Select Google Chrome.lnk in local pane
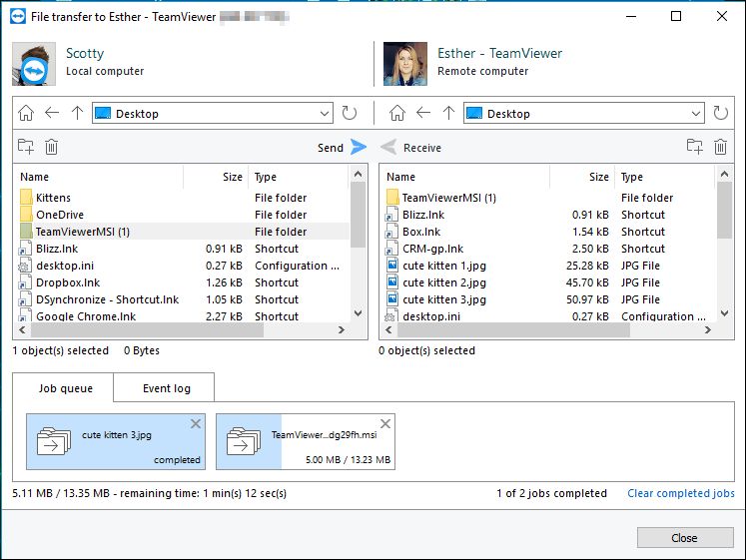Image resolution: width=746 pixels, height=560 pixels. click(183, 315)
